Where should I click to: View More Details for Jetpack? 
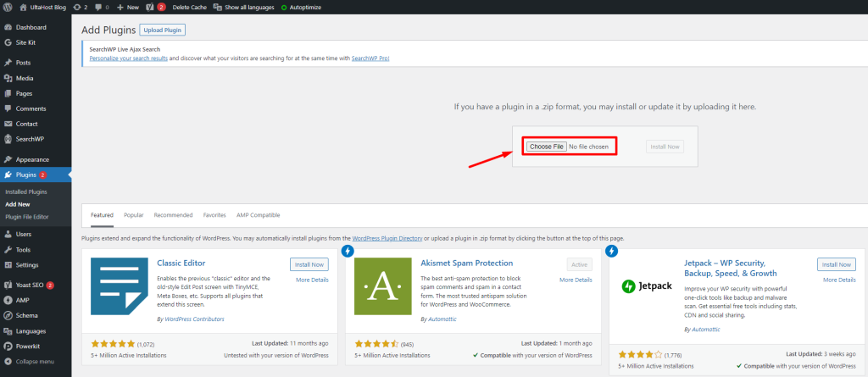click(x=838, y=280)
